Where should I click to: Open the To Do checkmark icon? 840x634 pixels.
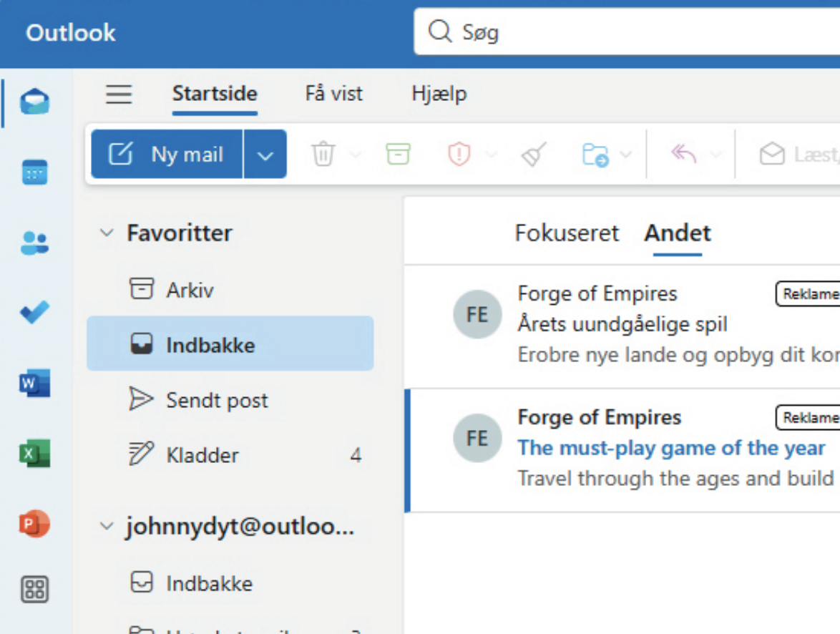point(34,313)
